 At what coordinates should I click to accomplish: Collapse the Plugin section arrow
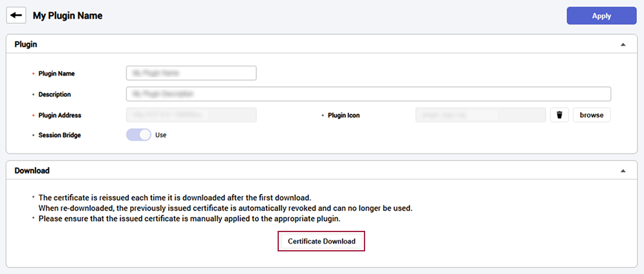tap(622, 44)
